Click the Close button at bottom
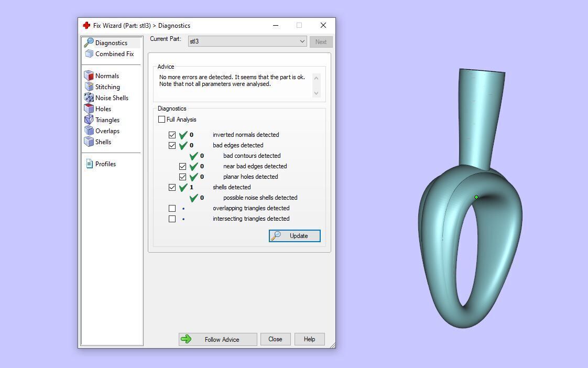The width and height of the screenshot is (588, 368). (275, 339)
